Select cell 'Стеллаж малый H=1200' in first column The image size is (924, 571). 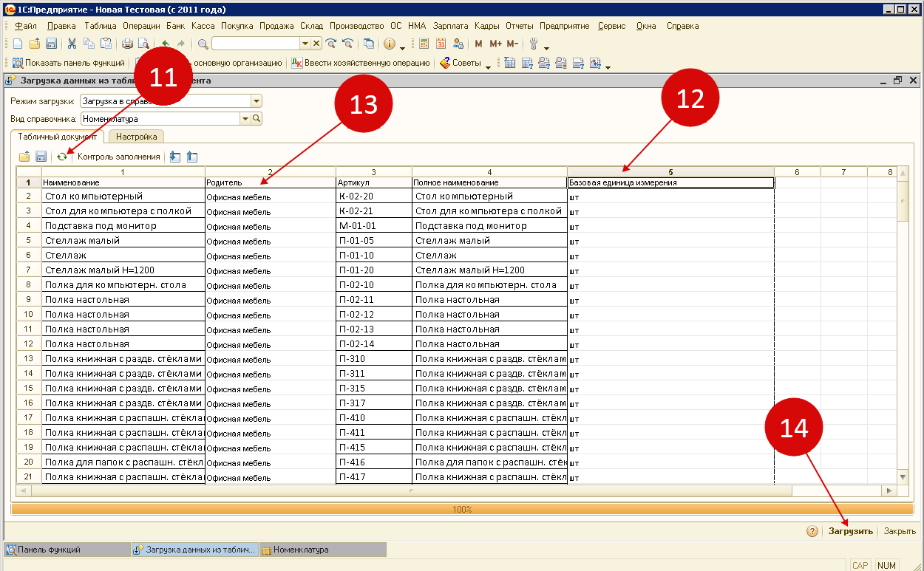(123, 270)
